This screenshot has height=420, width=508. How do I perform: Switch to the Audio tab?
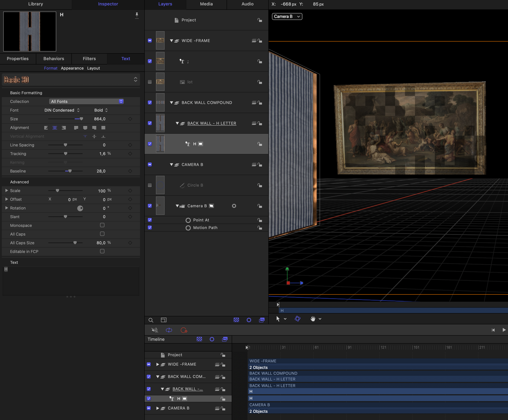247,4
